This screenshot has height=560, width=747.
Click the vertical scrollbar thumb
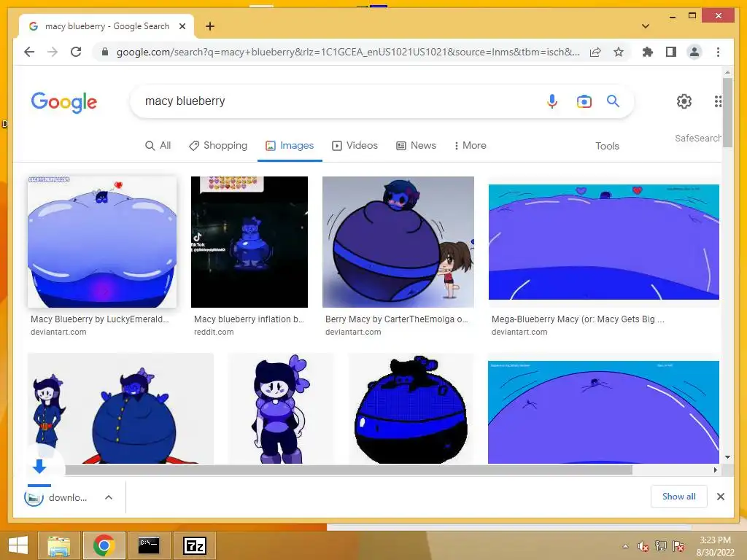727,112
